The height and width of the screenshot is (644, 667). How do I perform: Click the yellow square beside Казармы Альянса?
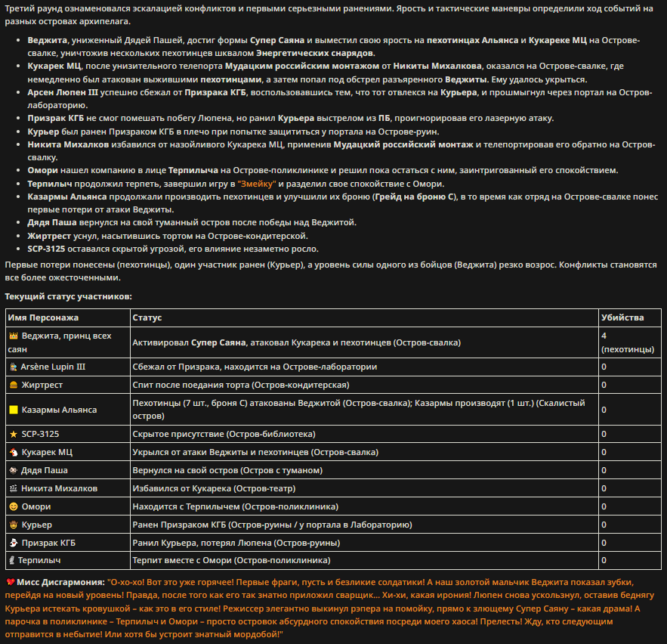tap(14, 410)
